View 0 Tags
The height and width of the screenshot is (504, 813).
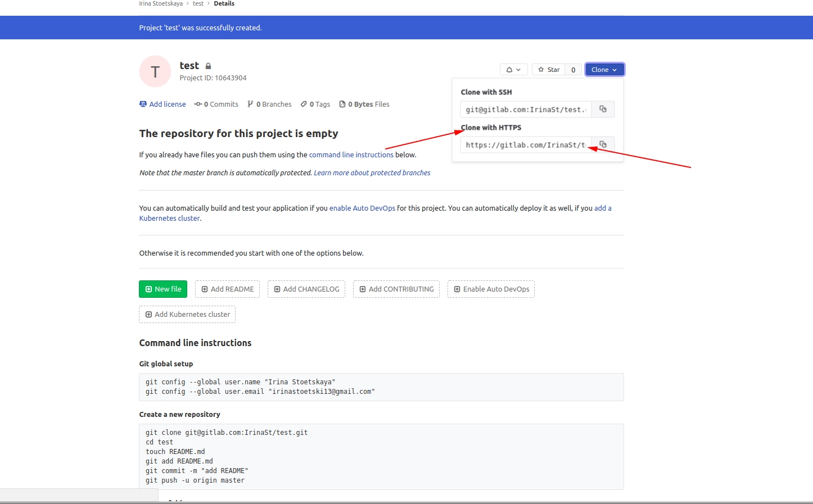(x=315, y=105)
